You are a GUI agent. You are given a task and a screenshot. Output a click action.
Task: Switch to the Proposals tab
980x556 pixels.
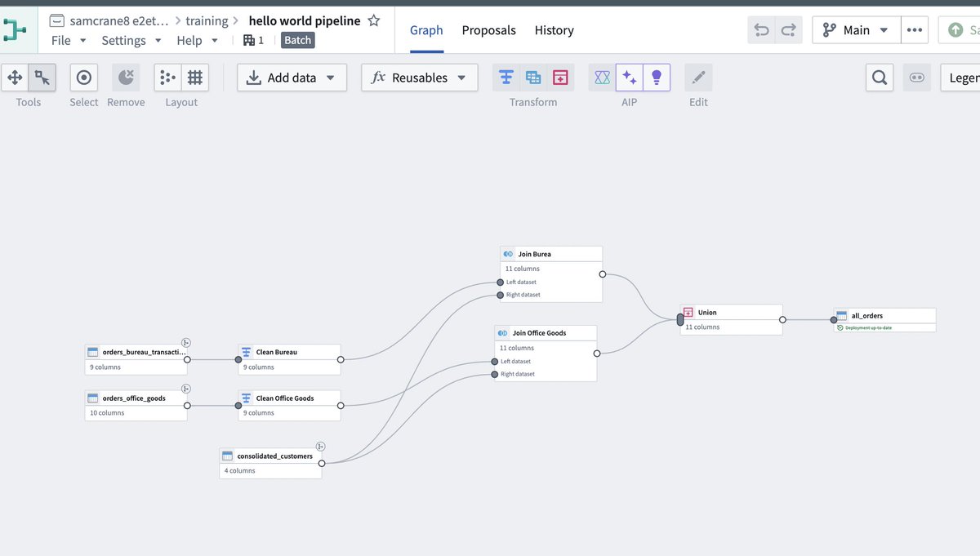[489, 30]
